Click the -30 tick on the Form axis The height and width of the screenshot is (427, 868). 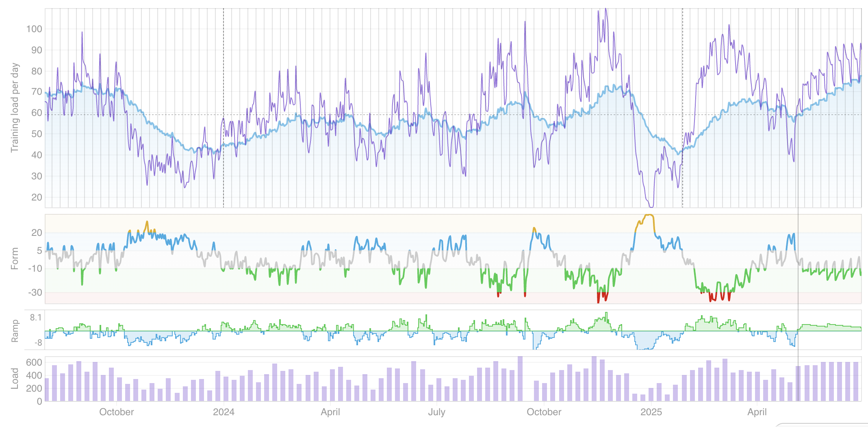[x=35, y=292]
